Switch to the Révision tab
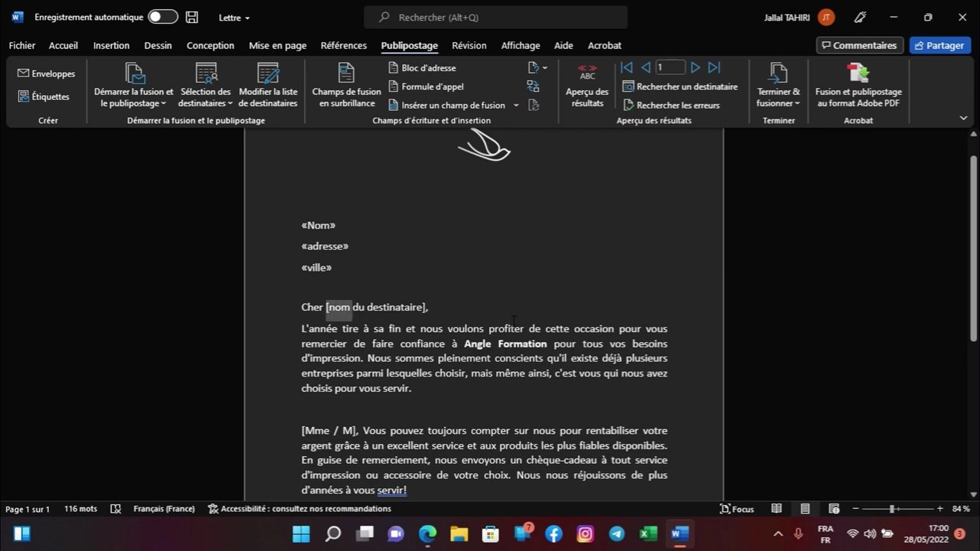The width and height of the screenshot is (980, 551). tap(469, 46)
